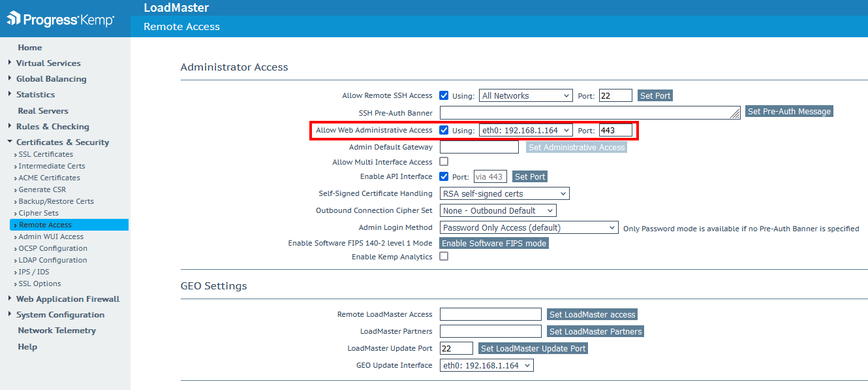868x390 pixels.
Task: Toggle Allow Remote SSH Access checkbox
Action: click(444, 95)
